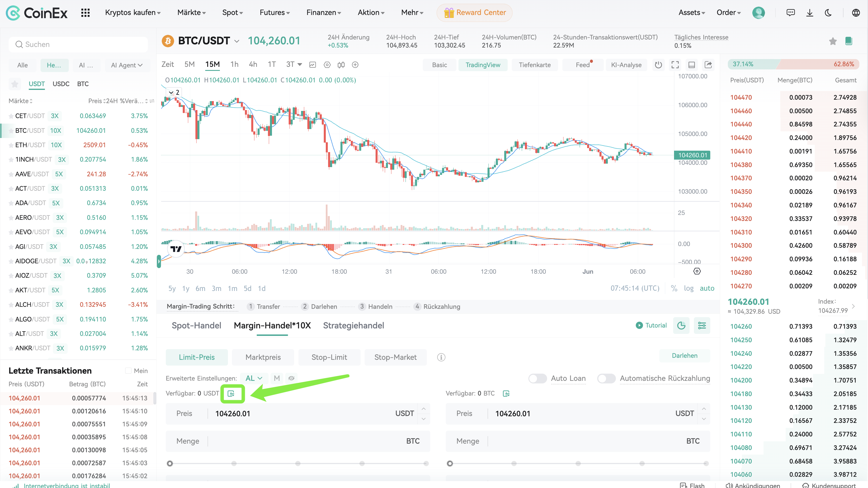Check the Mein transactions checkbox

128,371
